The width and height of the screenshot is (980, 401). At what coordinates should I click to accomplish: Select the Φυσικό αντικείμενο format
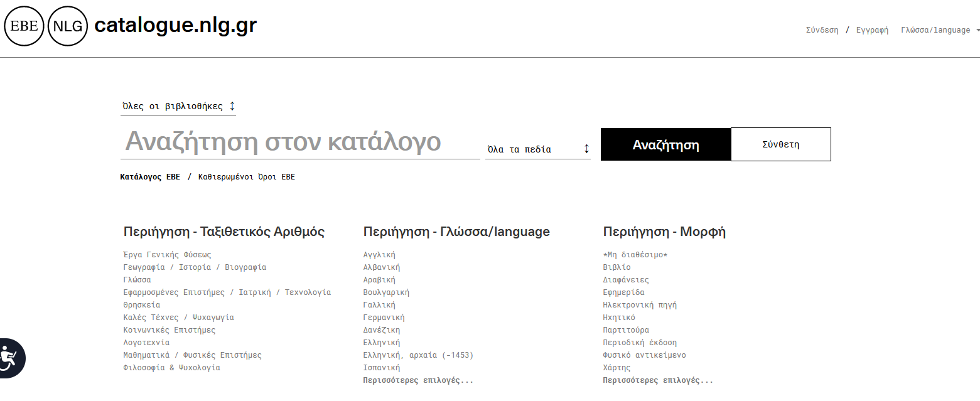[x=645, y=355]
